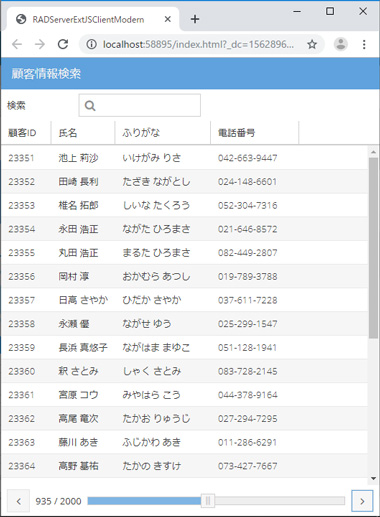Select furigana たかの きすけ

[x=152, y=466]
